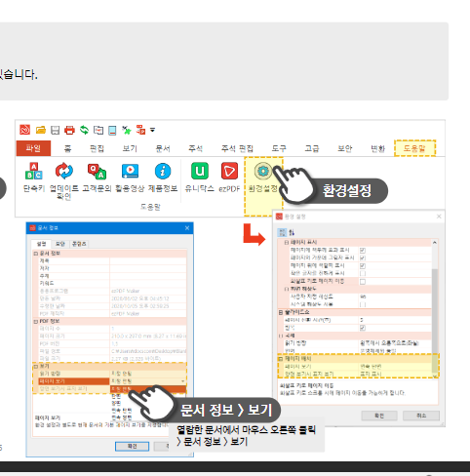Switch to the 편집 ribbon tab
The image size is (470, 476).
(97, 148)
